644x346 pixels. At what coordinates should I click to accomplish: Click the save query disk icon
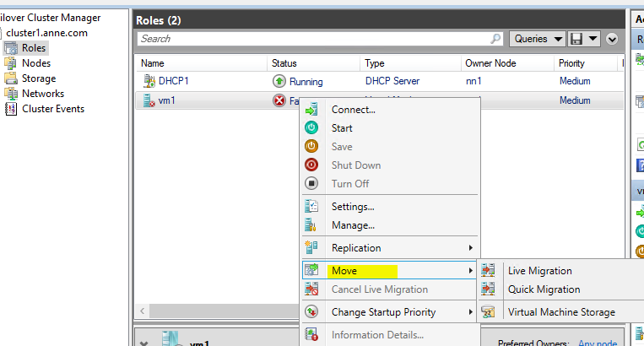(x=576, y=39)
